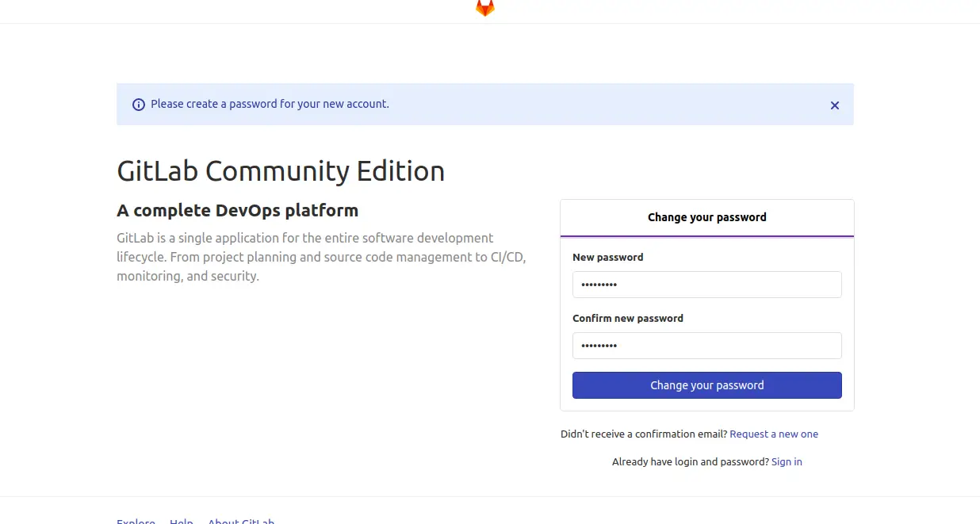Open the Request a new one link
Image resolution: width=980 pixels, height=524 pixels.
[x=773, y=434]
